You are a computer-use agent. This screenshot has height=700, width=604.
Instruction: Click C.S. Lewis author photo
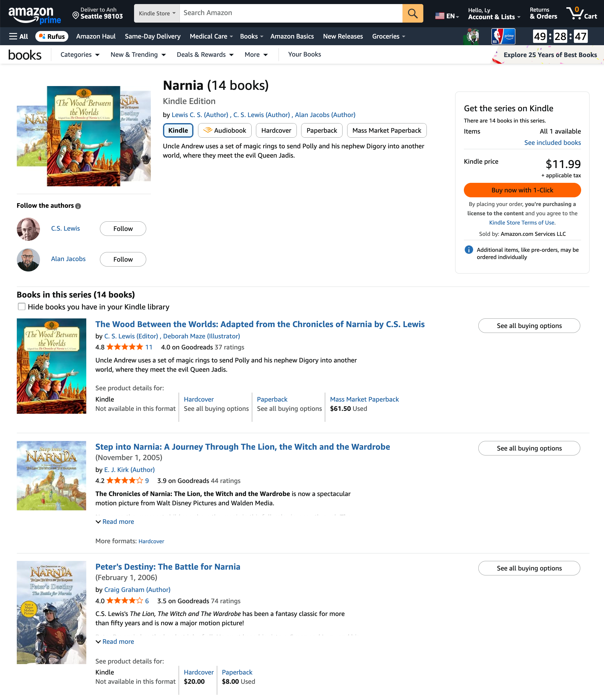[x=28, y=229]
